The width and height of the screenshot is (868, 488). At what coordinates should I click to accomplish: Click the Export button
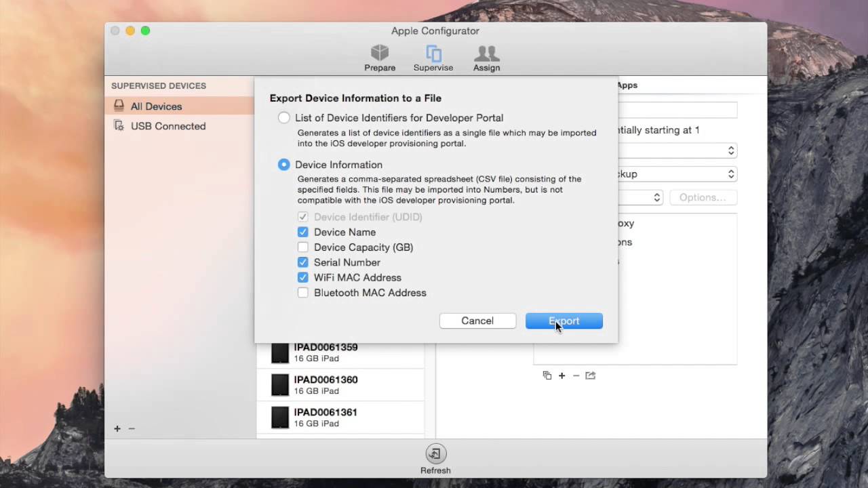pos(564,321)
